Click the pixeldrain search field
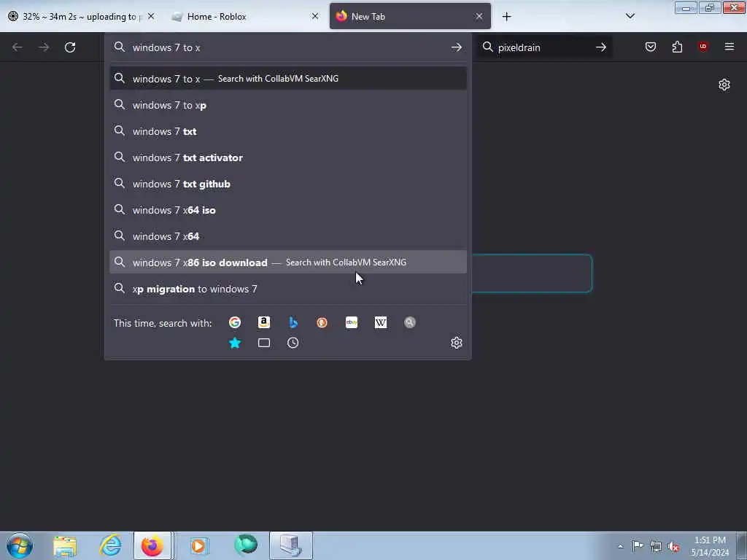The width and height of the screenshot is (747, 560). click(x=543, y=47)
